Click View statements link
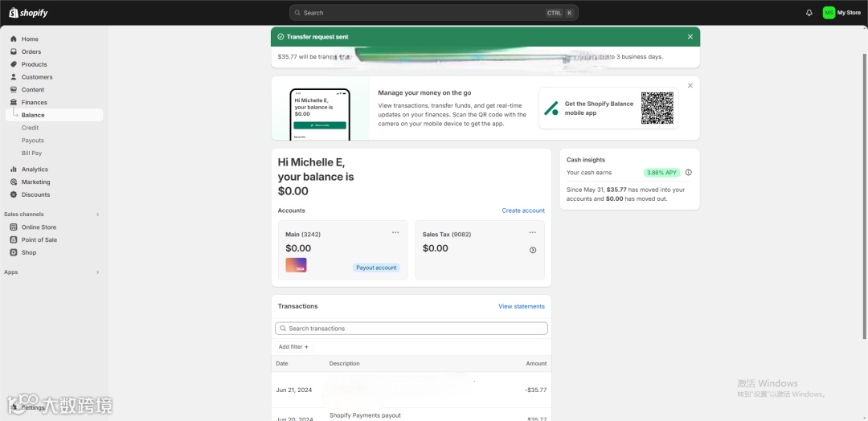The height and width of the screenshot is (421, 868). pyautogui.click(x=522, y=306)
